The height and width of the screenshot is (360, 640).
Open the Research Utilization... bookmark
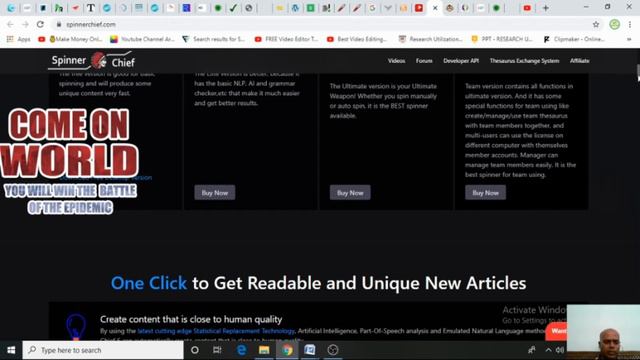pyautogui.click(x=430, y=39)
